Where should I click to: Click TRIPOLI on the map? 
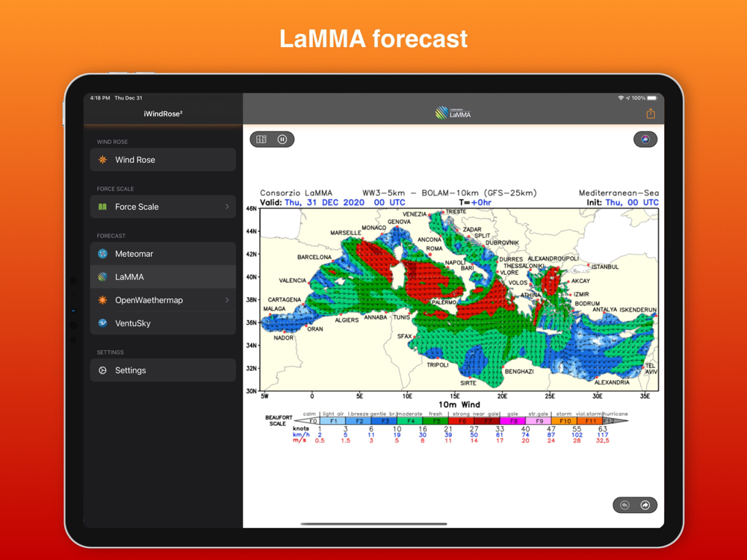[x=437, y=365]
